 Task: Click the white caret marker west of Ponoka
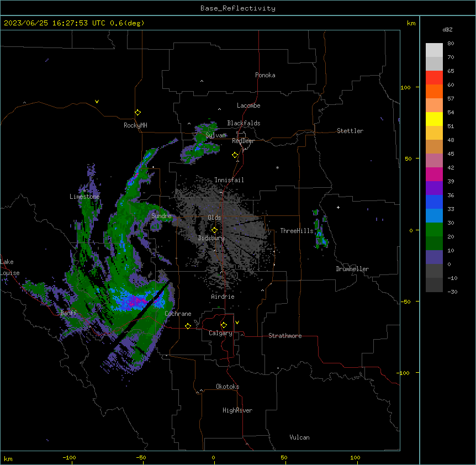[202, 81]
